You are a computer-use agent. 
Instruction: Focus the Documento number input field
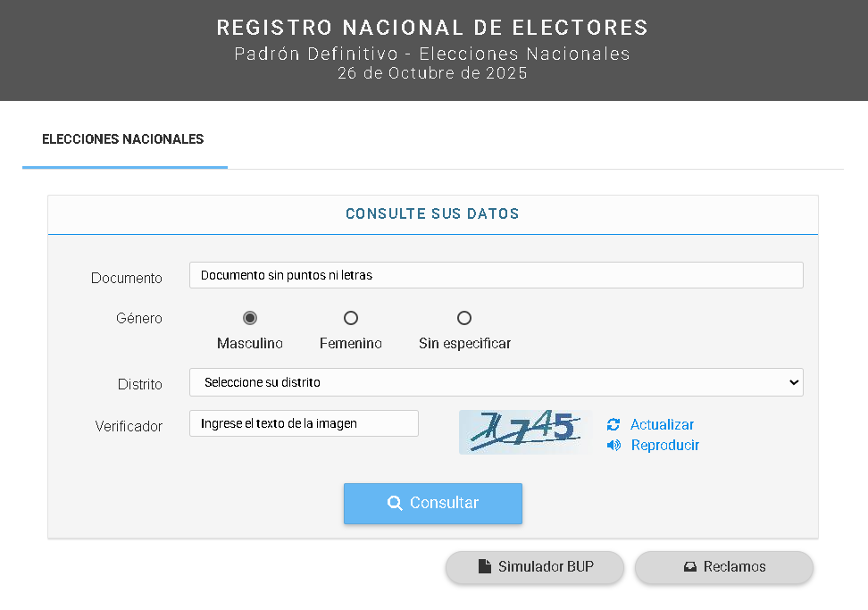[x=496, y=275]
